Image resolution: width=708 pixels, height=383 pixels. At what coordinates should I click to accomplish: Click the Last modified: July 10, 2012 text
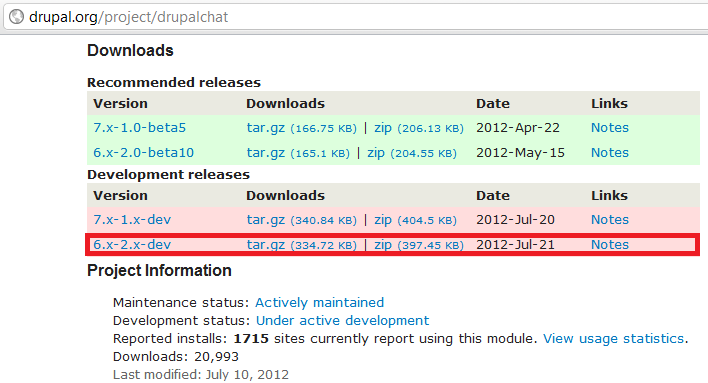tap(200, 375)
